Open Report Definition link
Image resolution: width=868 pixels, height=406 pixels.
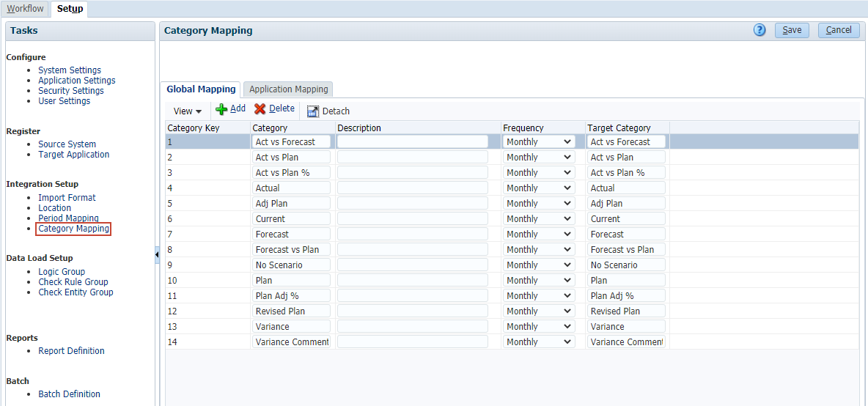[x=71, y=351]
